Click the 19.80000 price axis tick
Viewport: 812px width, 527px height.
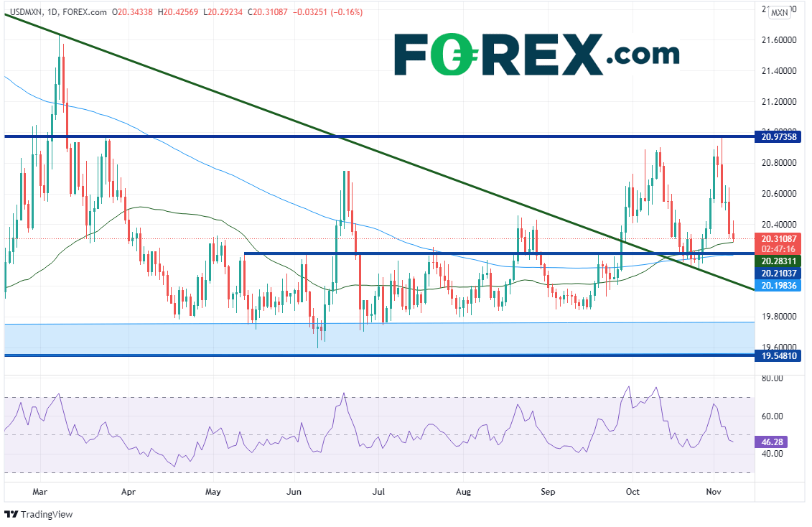click(779, 317)
